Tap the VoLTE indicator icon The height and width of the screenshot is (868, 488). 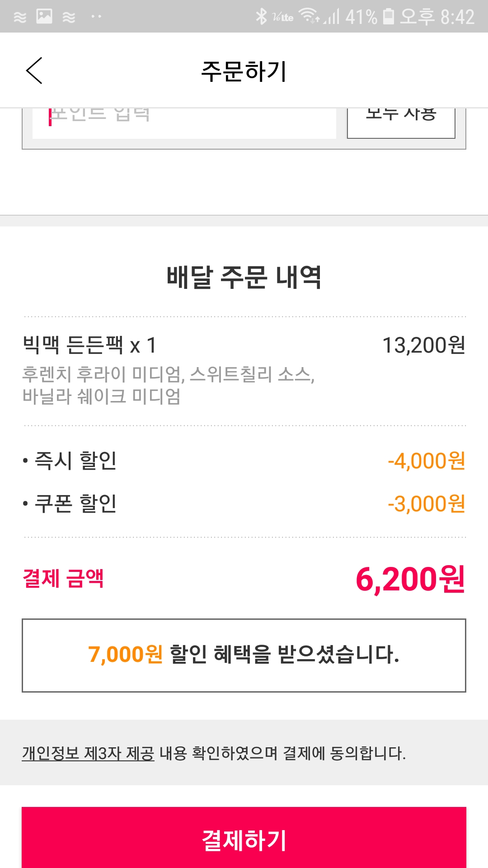click(x=283, y=17)
